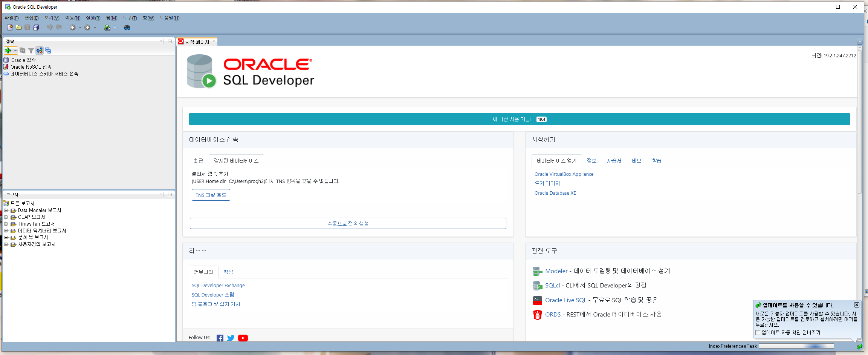Expand the OLAP 보고서 node
The image size is (868, 355).
tap(6, 217)
